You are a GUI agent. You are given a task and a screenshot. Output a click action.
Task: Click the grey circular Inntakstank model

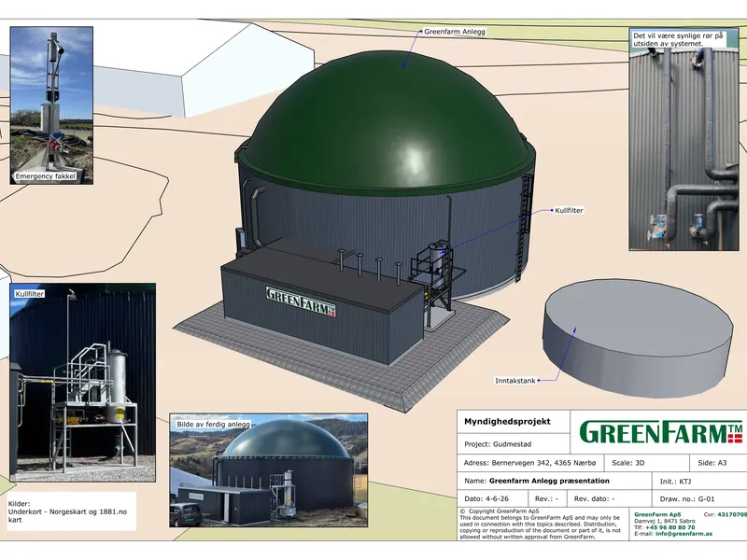pos(638,337)
